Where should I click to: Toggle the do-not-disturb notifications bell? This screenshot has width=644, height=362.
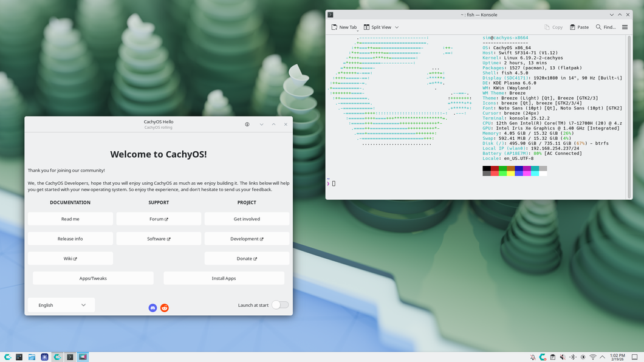pos(533,357)
